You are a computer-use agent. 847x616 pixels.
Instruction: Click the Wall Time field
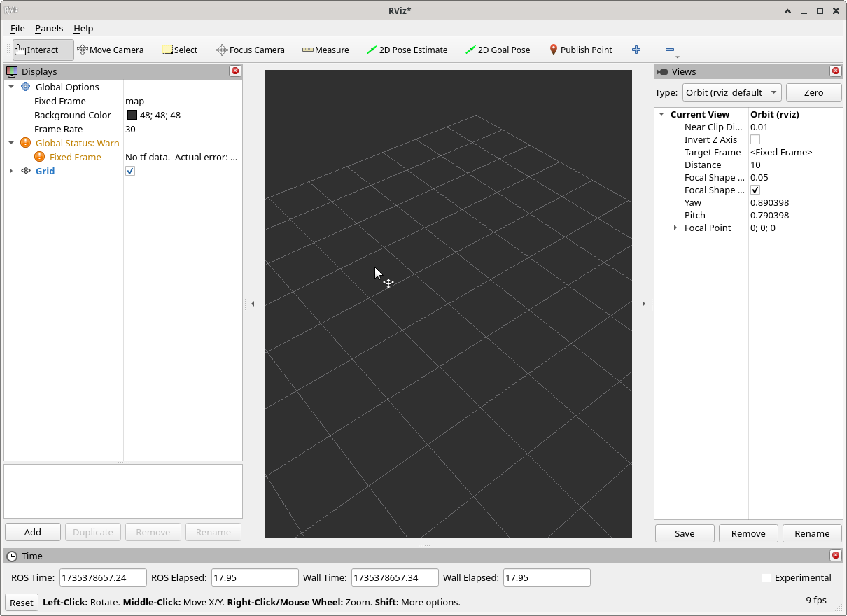click(x=395, y=577)
